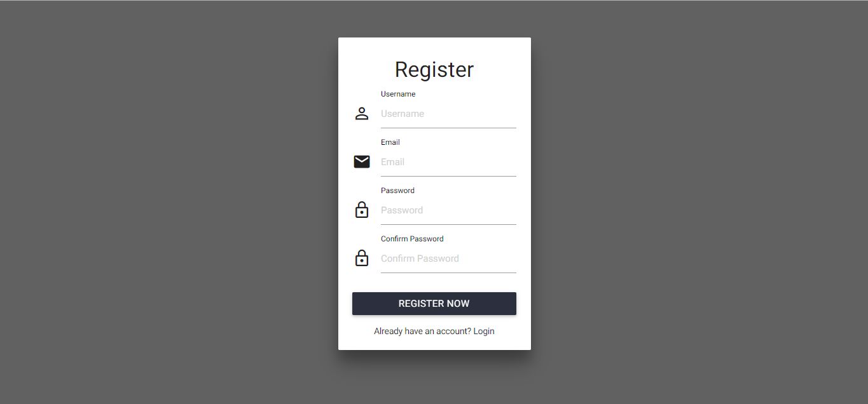Click the Register heading at the top
This screenshot has width=868, height=404.
(434, 70)
